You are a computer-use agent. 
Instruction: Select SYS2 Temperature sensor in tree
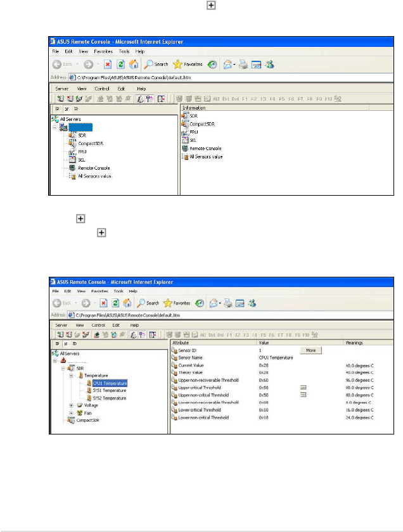[110, 398]
